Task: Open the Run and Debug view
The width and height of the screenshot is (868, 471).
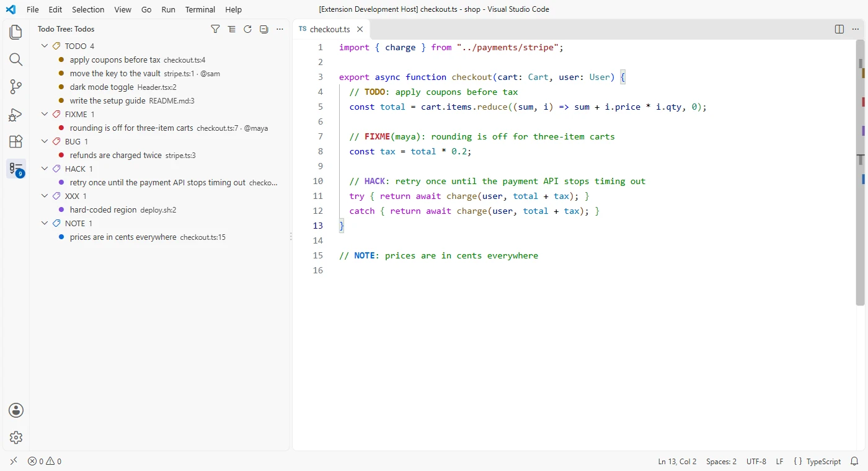Action: pyautogui.click(x=16, y=115)
